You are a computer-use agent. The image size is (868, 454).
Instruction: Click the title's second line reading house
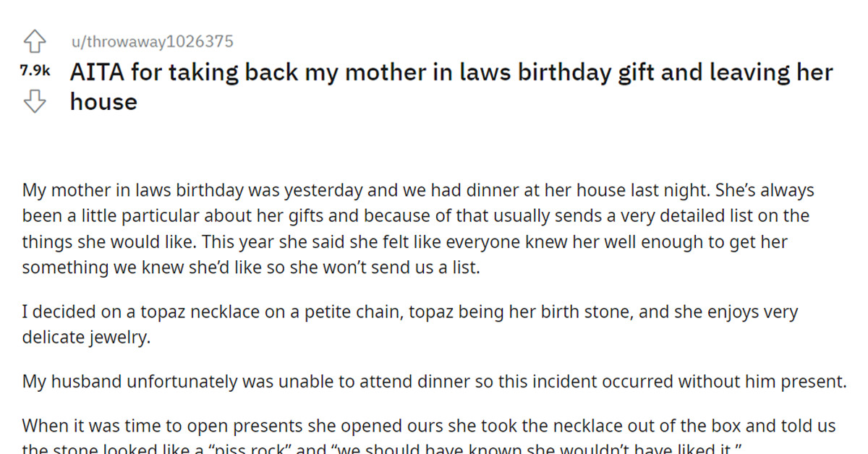tap(103, 102)
